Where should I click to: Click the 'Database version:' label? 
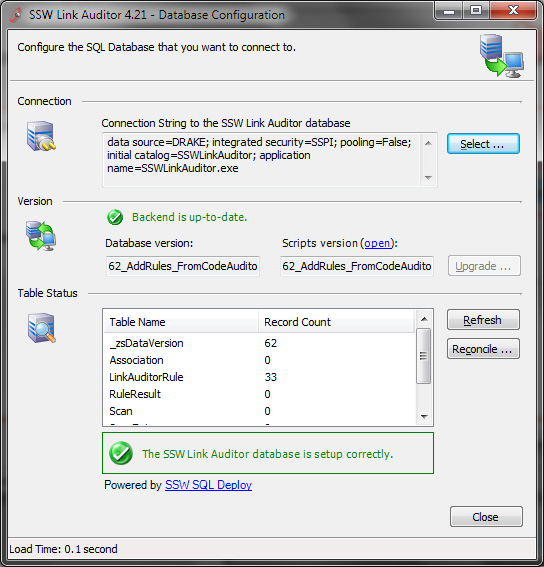pos(149,243)
